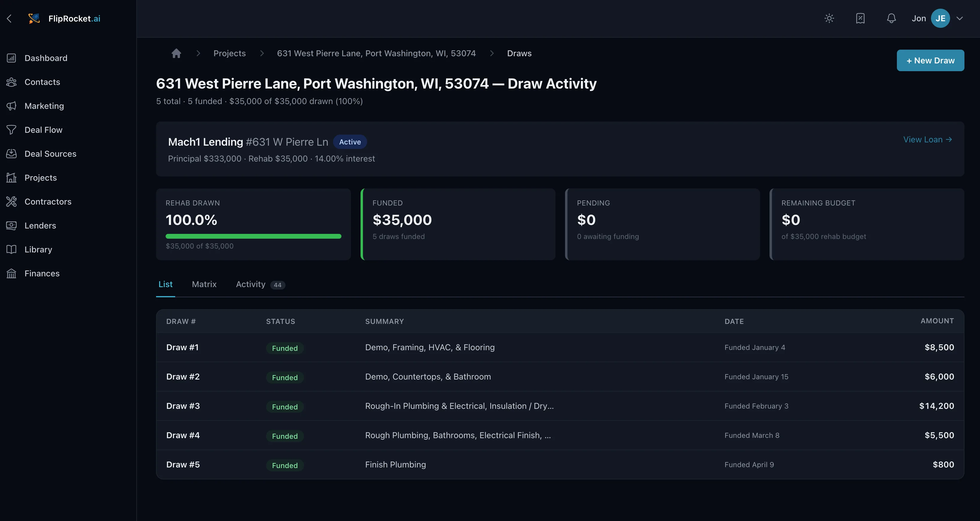Go to home via breadcrumb house icon
Image resolution: width=980 pixels, height=521 pixels.
(176, 53)
